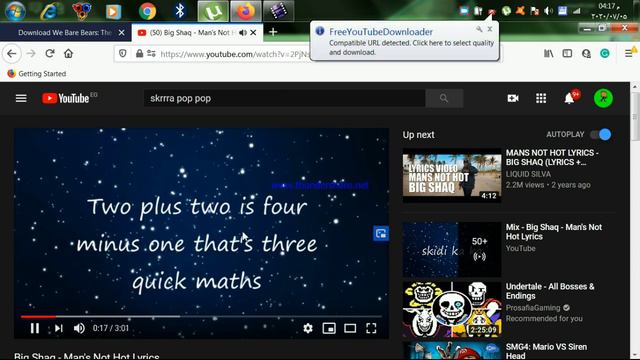Open Undertale - All Bosses & Endings title
Image resolution: width=640 pixels, height=360 pixels.
coord(550,291)
